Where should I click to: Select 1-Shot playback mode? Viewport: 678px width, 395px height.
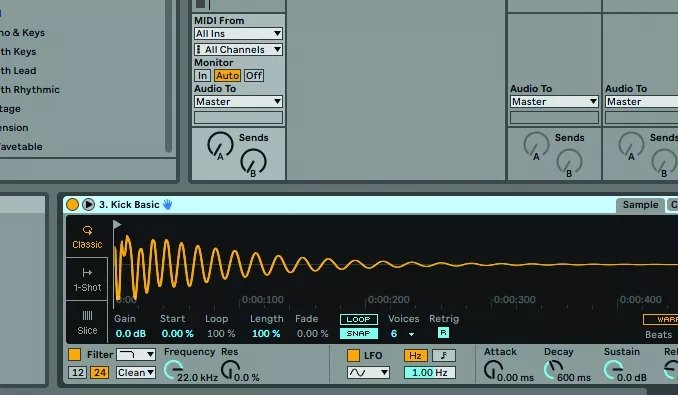point(87,279)
